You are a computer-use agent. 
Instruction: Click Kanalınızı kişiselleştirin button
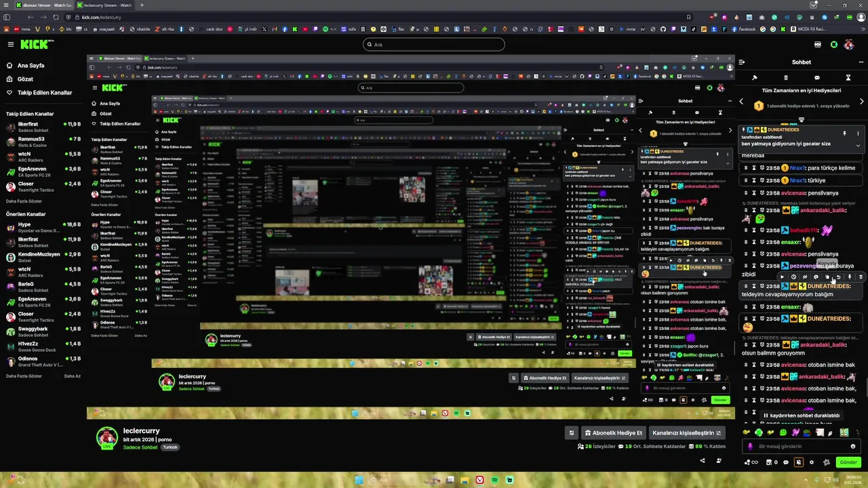tap(686, 432)
